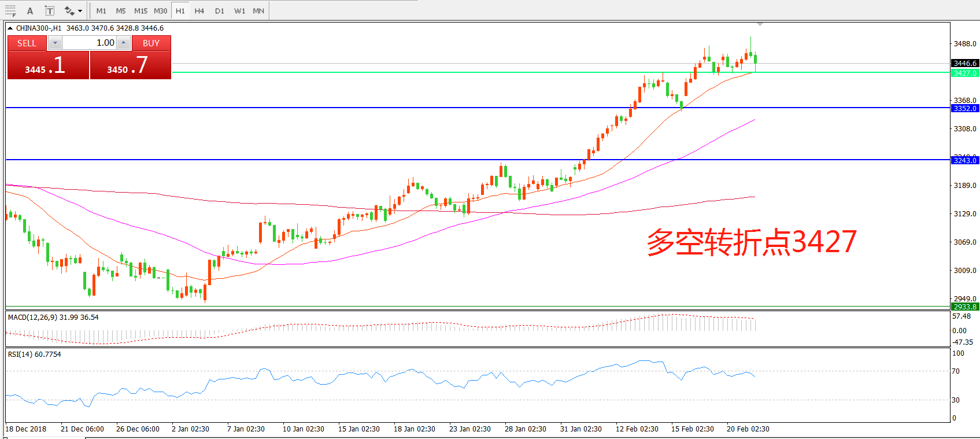Image resolution: width=980 pixels, height=439 pixels.
Task: Select the Text tool 'A' icon
Action: pos(30,10)
